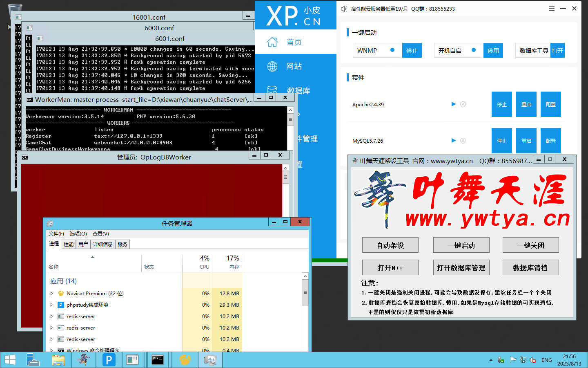This screenshot has width=588, height=368.
Task: Open Server Manager from the taskbar
Action: pos(33,360)
